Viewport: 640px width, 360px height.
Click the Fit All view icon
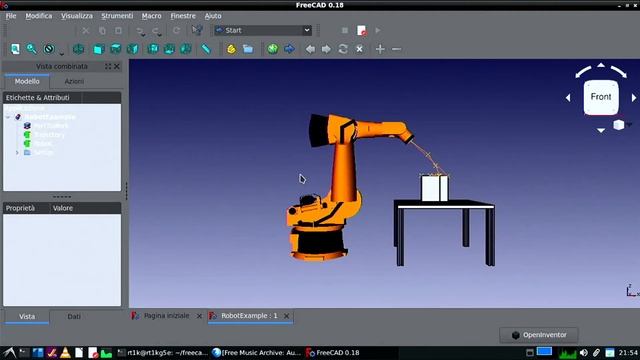coord(15,49)
